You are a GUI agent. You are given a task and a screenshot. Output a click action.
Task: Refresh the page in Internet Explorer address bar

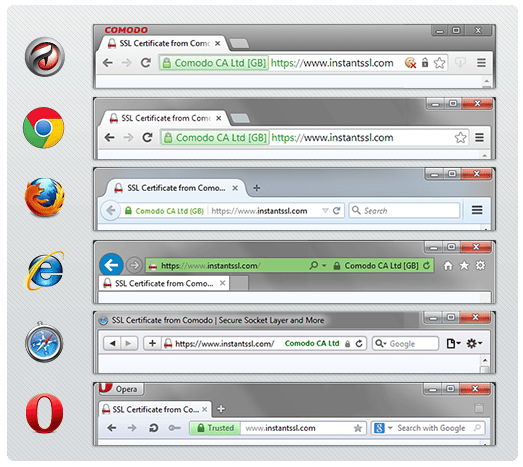pyautogui.click(x=427, y=266)
